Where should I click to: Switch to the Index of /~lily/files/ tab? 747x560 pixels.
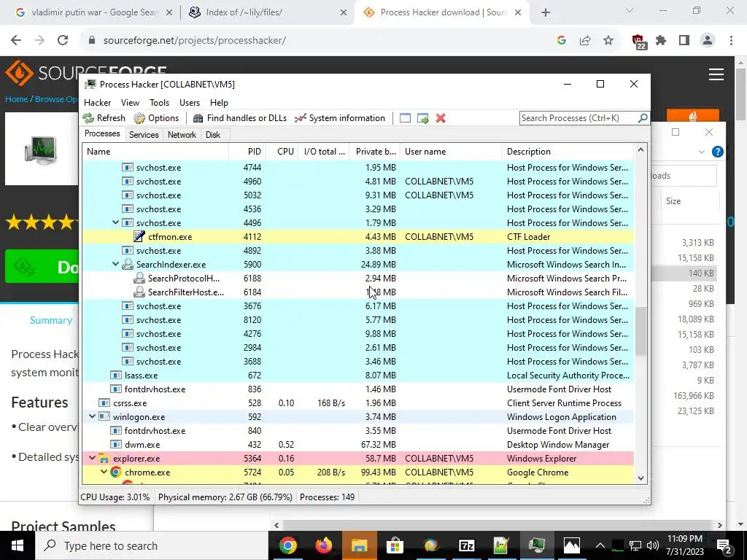[x=268, y=12]
